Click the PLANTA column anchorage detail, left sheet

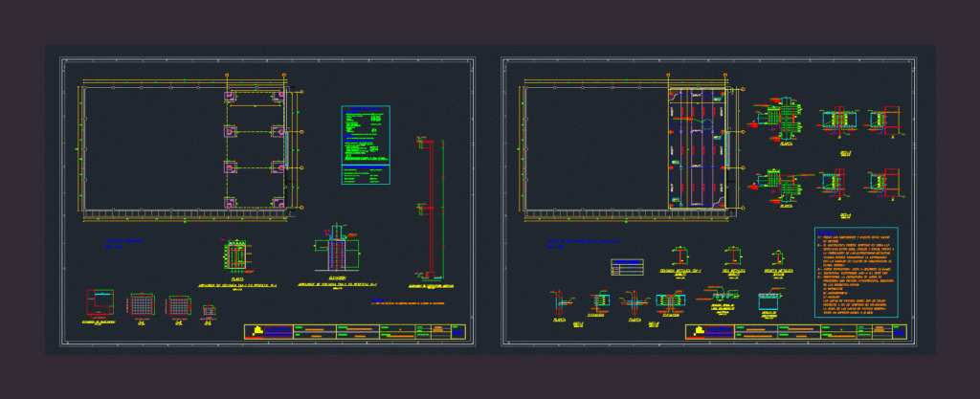(x=236, y=255)
